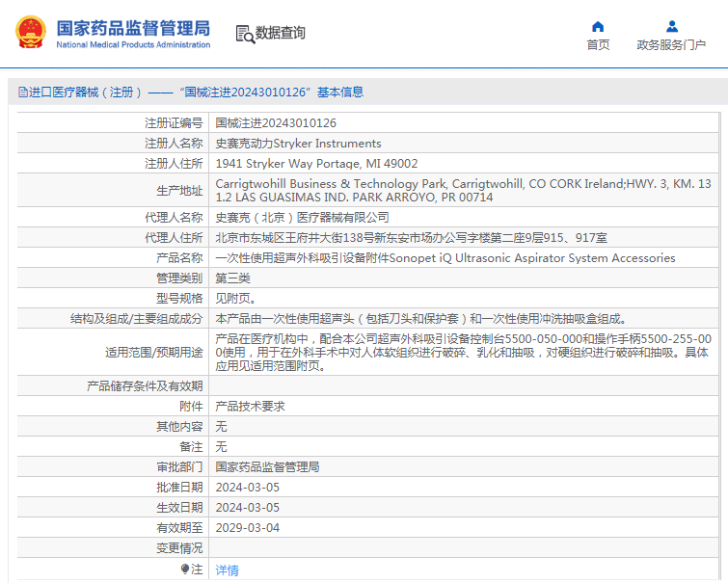Click the 批准日期 label

[179, 488]
